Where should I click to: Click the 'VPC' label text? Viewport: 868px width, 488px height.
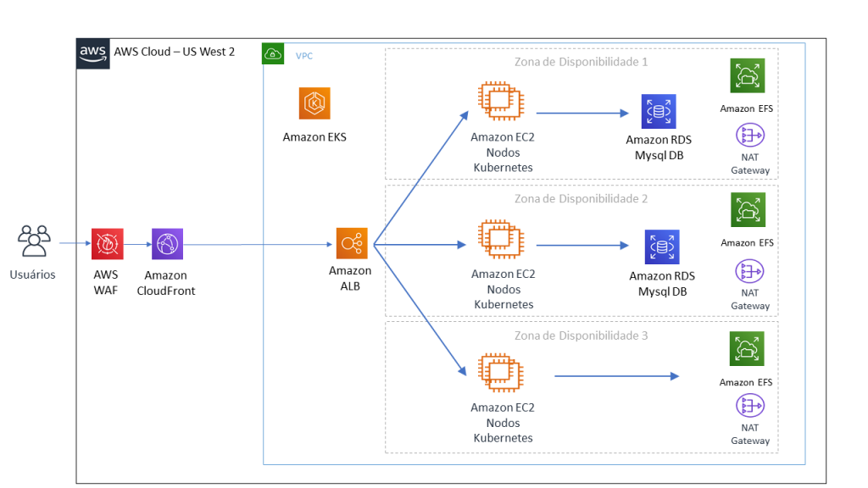click(x=304, y=56)
